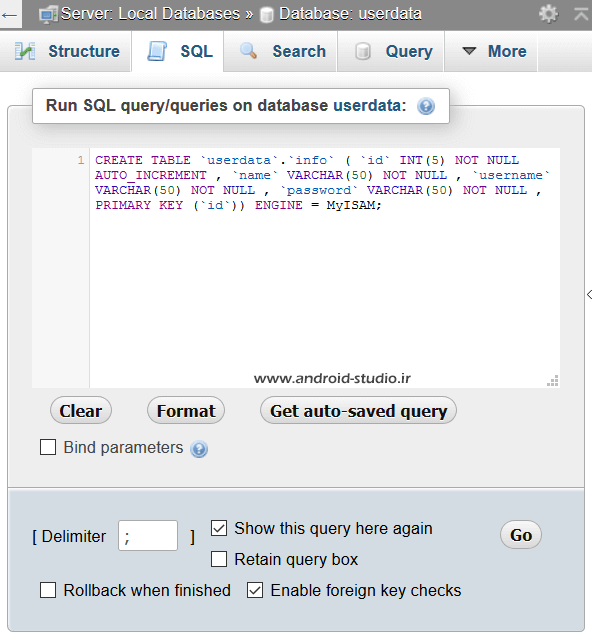This screenshot has height=640, width=592.
Task: Open Database: userdata breadcrumb link
Action: point(350,14)
